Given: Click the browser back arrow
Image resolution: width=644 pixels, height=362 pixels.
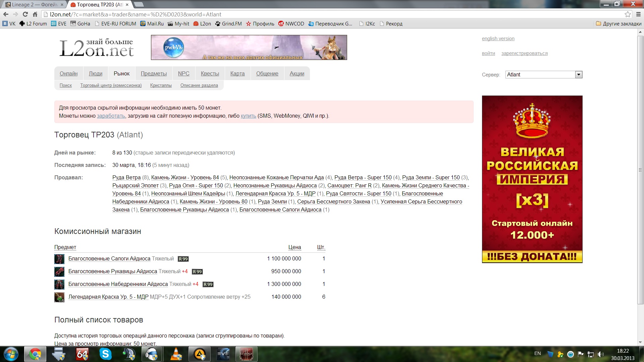Looking at the screenshot, I should (6, 14).
